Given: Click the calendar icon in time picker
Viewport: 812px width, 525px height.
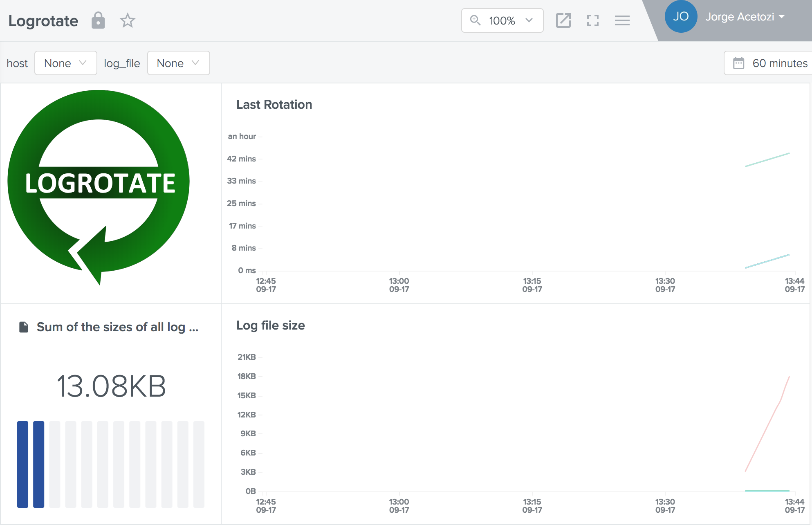Looking at the screenshot, I should pyautogui.click(x=738, y=63).
